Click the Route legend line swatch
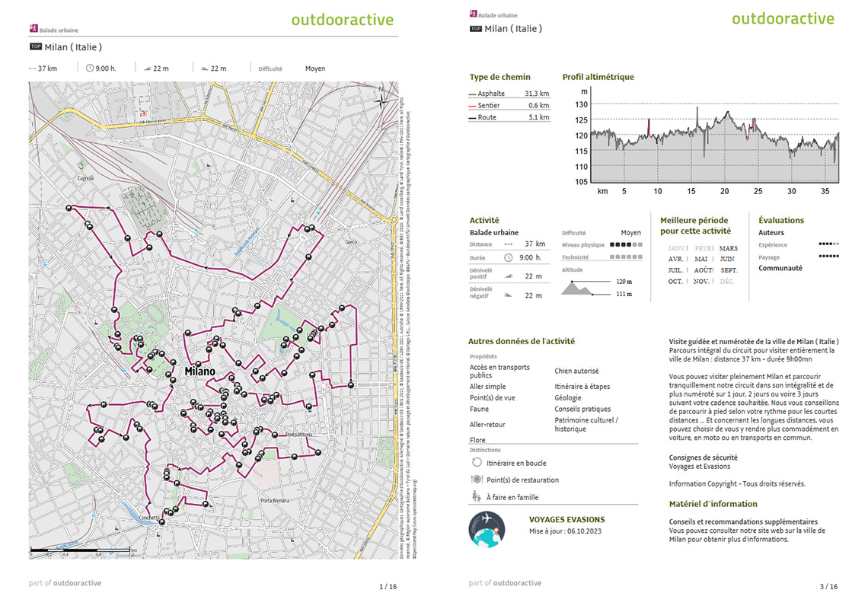868x609 pixels. pyautogui.click(x=472, y=118)
